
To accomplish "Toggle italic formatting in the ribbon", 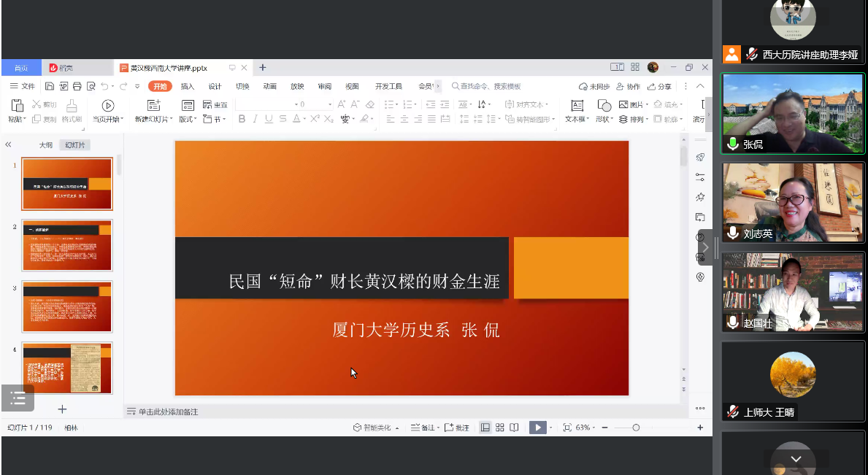I will coord(256,119).
